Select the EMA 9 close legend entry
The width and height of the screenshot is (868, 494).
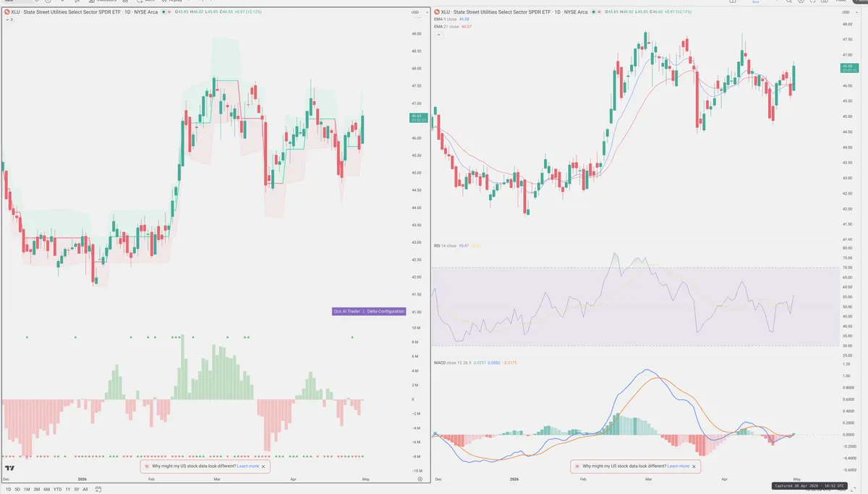[x=452, y=20]
